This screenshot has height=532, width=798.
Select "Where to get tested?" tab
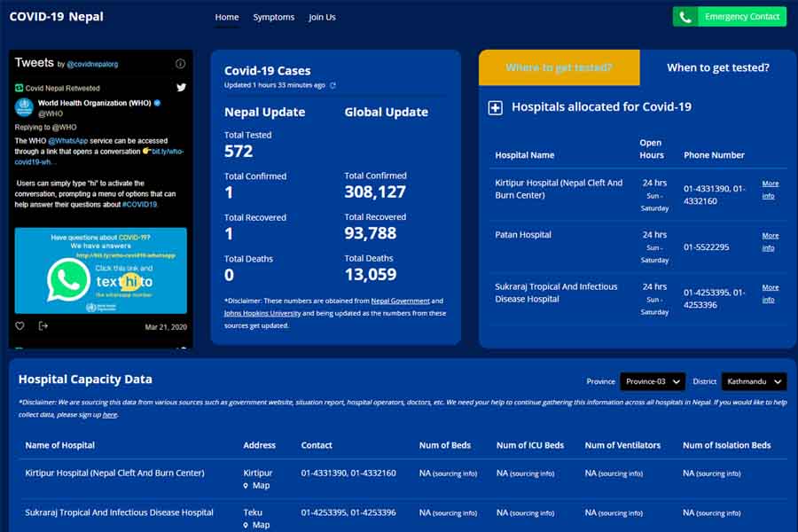point(559,67)
